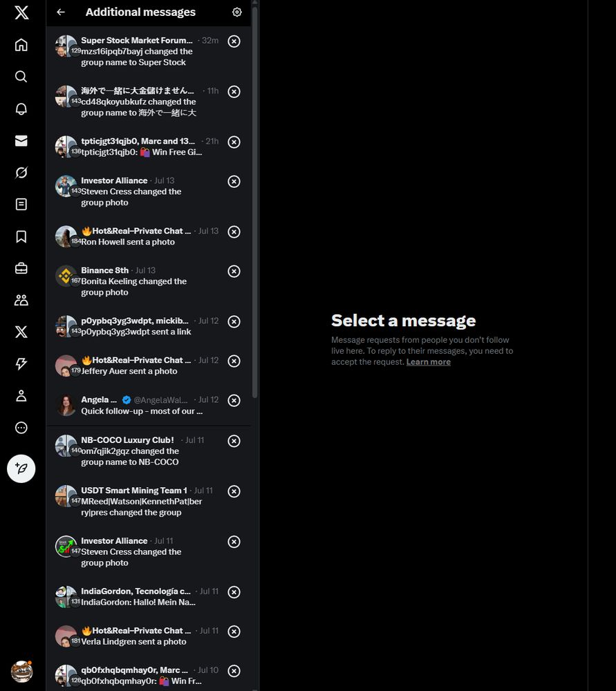Open Bookmarks in the sidebar

click(x=21, y=236)
